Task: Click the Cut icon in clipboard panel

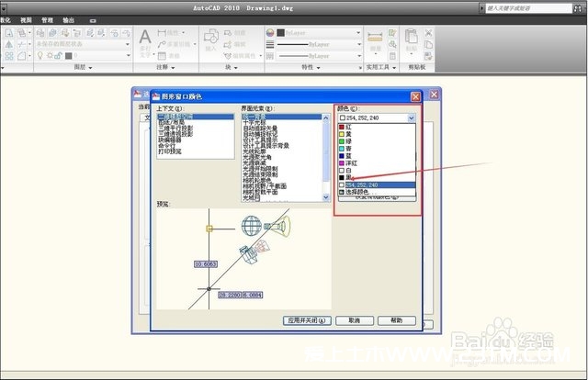Action: click(428, 33)
